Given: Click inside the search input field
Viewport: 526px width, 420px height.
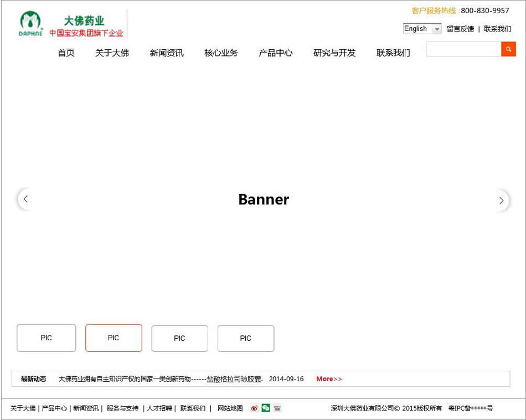Looking at the screenshot, I should [462, 49].
